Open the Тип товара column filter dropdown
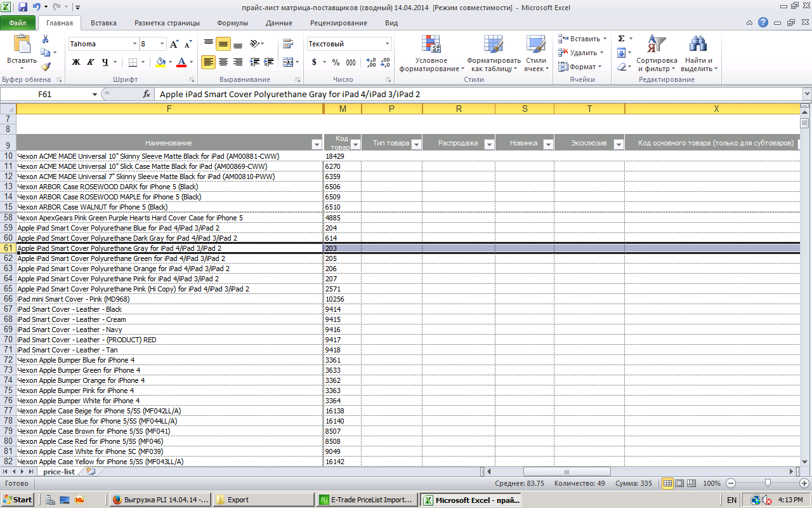Viewport: 812px width, 508px height. click(x=416, y=144)
